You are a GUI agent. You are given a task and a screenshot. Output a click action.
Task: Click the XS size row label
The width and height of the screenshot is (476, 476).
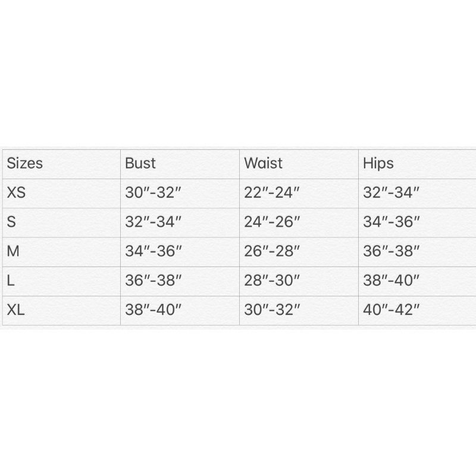(16, 193)
